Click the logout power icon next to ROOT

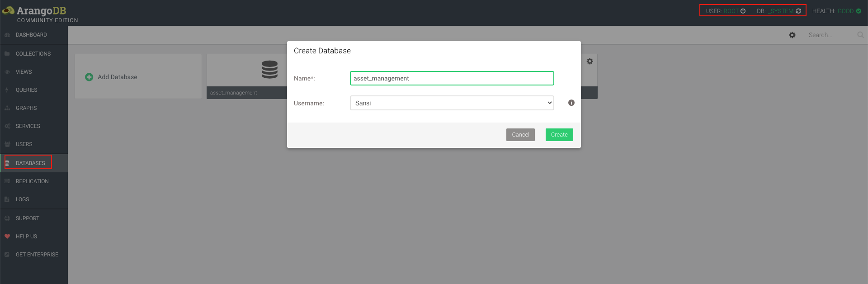(743, 11)
